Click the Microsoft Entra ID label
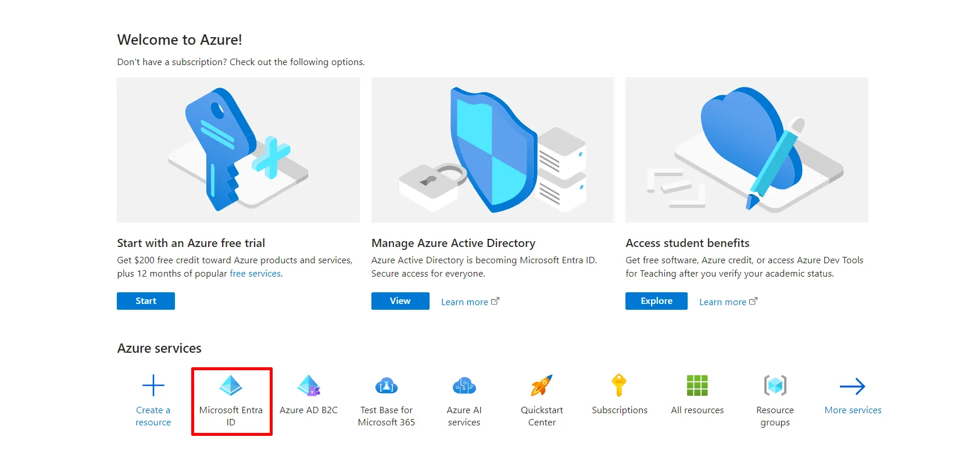The image size is (980, 462). tap(231, 416)
